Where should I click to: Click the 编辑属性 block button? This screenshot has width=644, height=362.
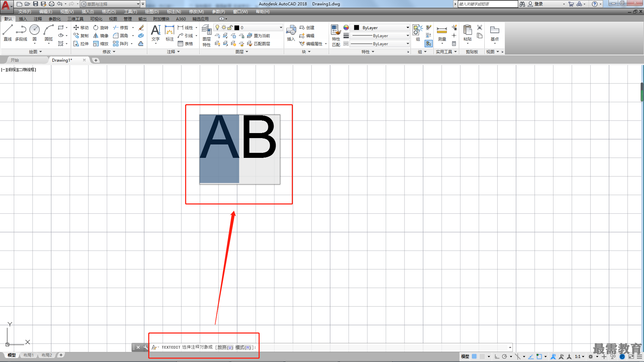(x=311, y=44)
